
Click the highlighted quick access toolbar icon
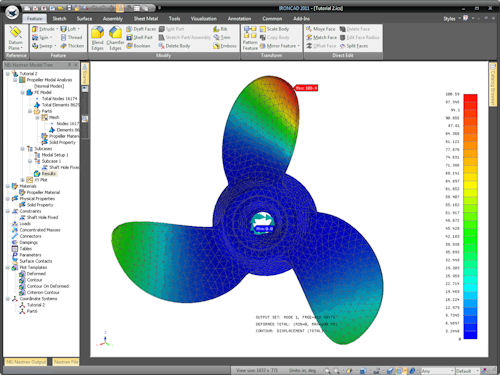coord(120,8)
